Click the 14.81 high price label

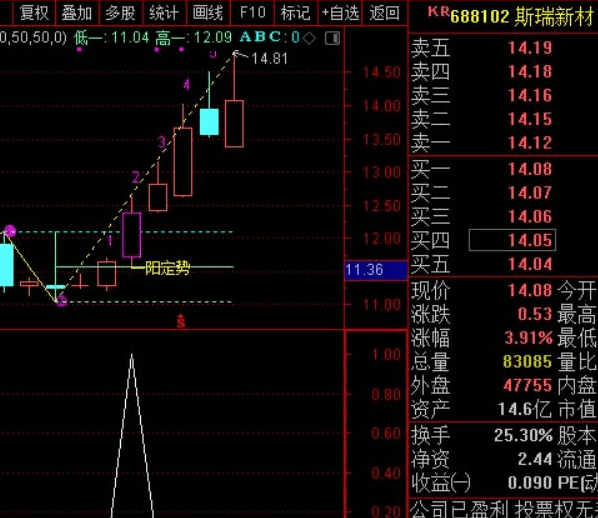point(269,58)
